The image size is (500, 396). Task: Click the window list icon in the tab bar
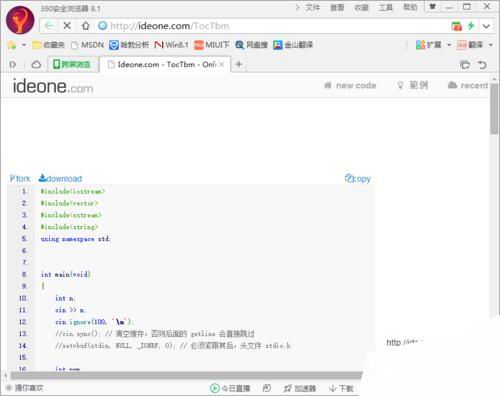465,65
